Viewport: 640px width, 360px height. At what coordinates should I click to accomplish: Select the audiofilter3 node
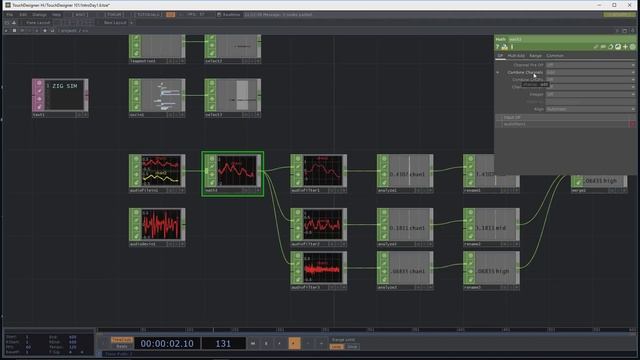(318, 270)
